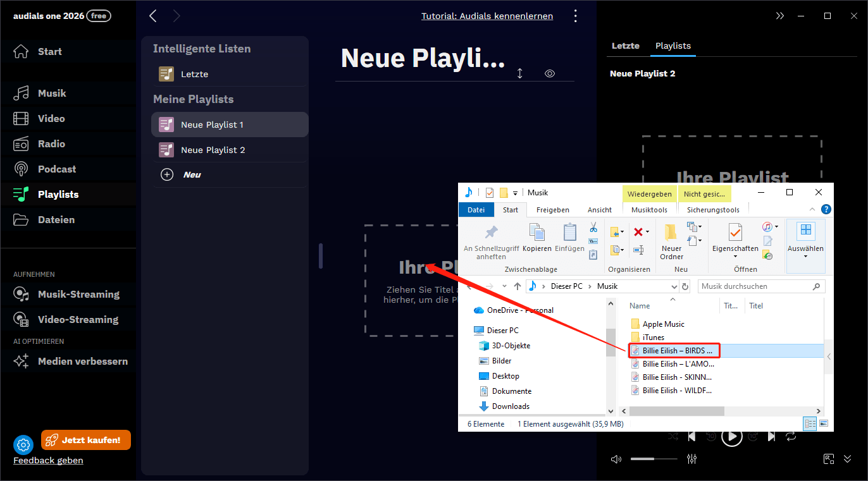Click the Jetzt kaufen! button
Image resolution: width=868 pixels, height=481 pixels.
coord(85,439)
